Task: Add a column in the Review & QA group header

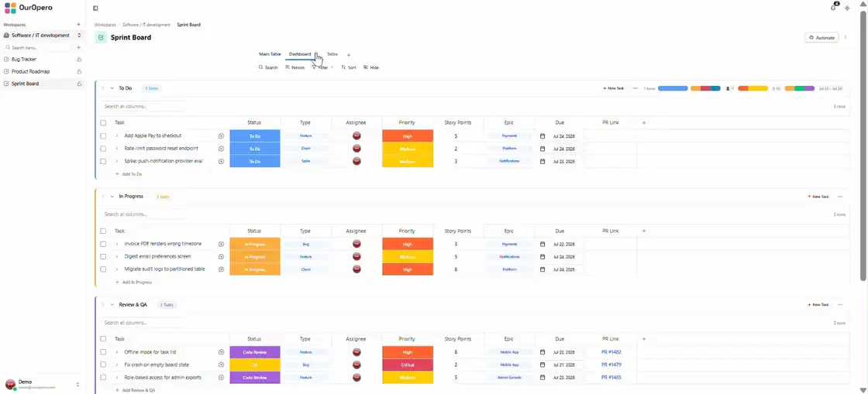Action: tap(644, 339)
